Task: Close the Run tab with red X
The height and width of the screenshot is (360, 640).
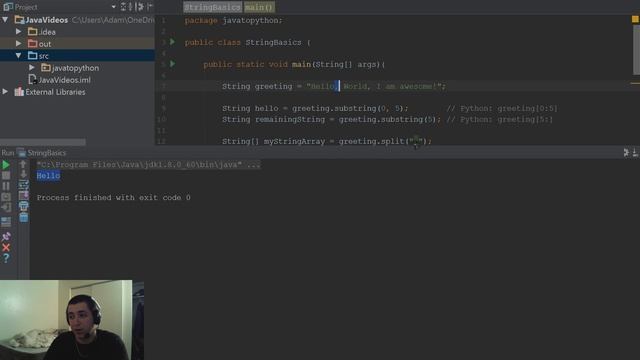Action: [6, 247]
